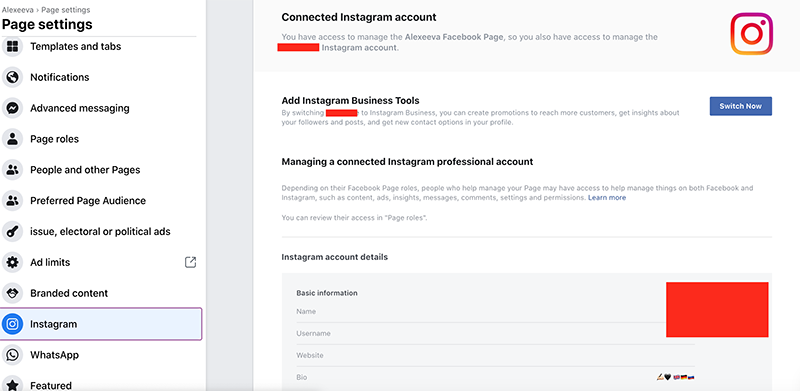Click the People and other Pages icon
Viewport: 800px width, 391px height.
[12, 170]
